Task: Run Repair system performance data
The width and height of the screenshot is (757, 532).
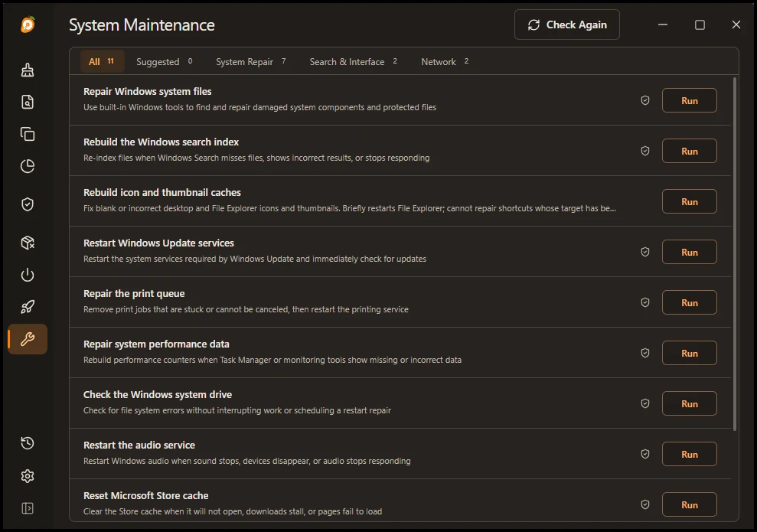Action: pos(690,353)
